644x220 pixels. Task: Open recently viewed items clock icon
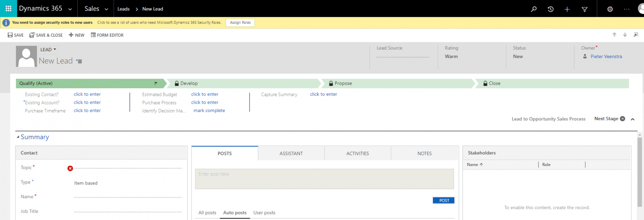pyautogui.click(x=551, y=9)
